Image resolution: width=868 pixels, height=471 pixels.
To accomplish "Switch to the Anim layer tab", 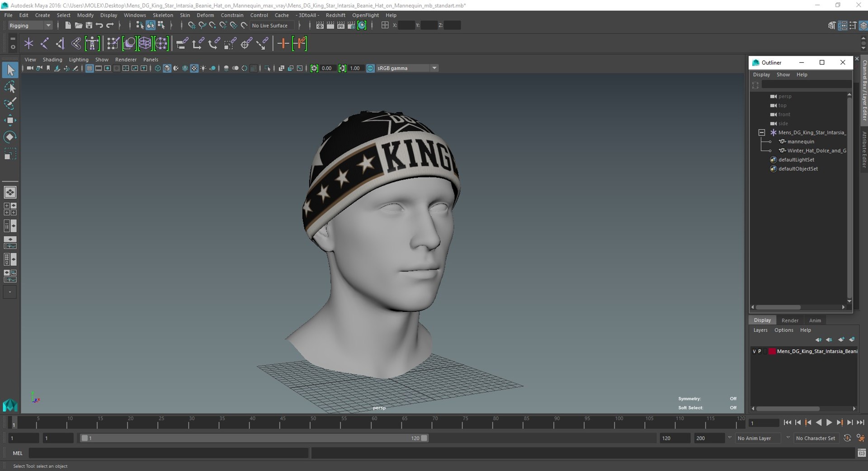I will pyautogui.click(x=815, y=320).
